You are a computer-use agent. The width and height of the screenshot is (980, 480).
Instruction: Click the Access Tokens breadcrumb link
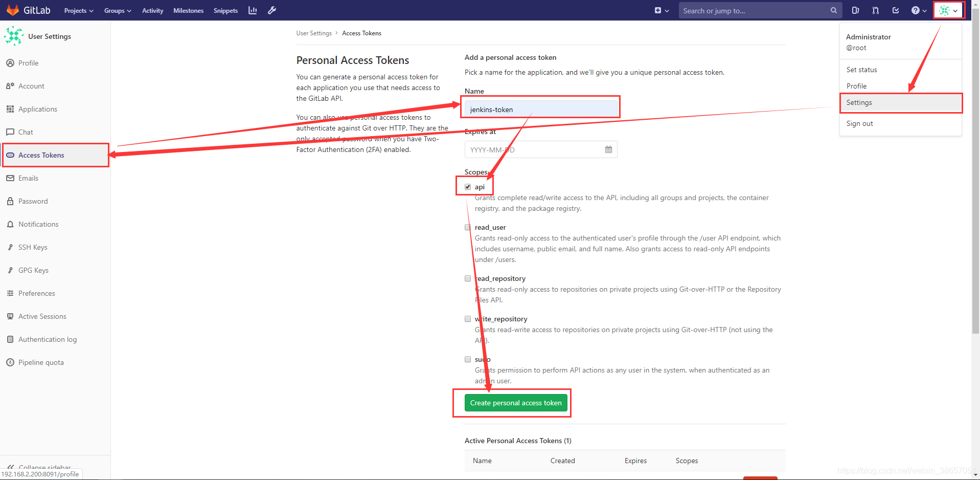pos(361,33)
